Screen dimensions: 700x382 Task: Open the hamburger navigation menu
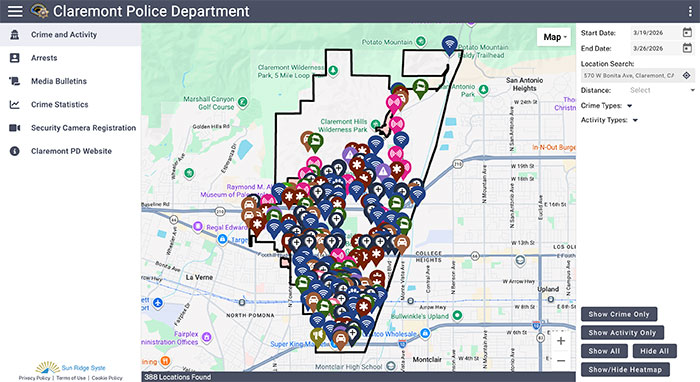click(x=15, y=11)
